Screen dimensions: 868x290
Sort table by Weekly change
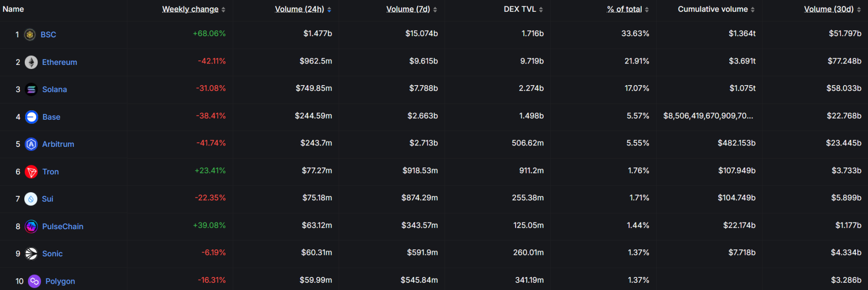(x=190, y=9)
